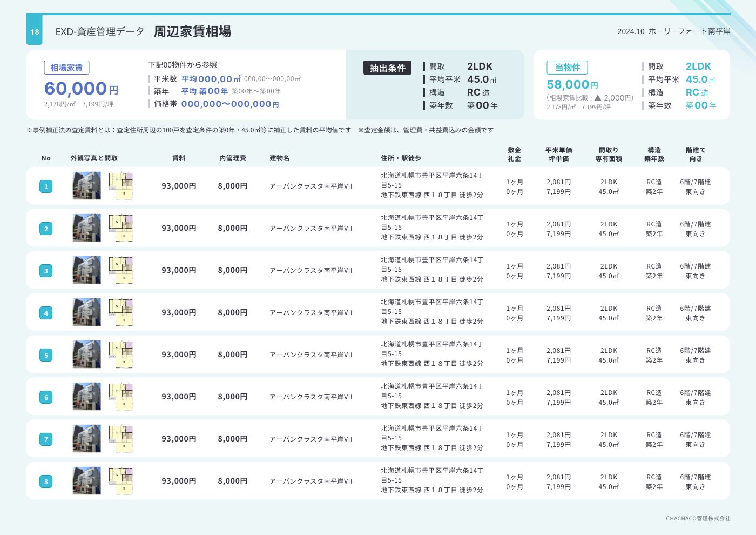Click the 賃料 column header
Viewport: 756px width, 535px height.
coord(179,158)
